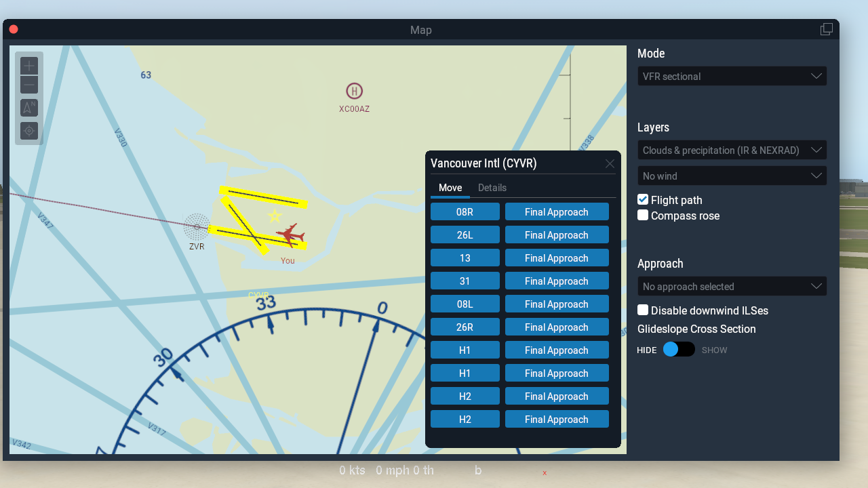Open the Mode dropdown showing VFR sectional
The height and width of the screenshot is (488, 868).
(732, 76)
